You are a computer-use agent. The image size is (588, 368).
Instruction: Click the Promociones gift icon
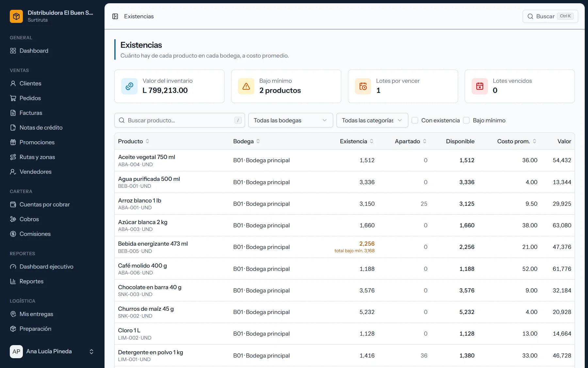pyautogui.click(x=13, y=142)
